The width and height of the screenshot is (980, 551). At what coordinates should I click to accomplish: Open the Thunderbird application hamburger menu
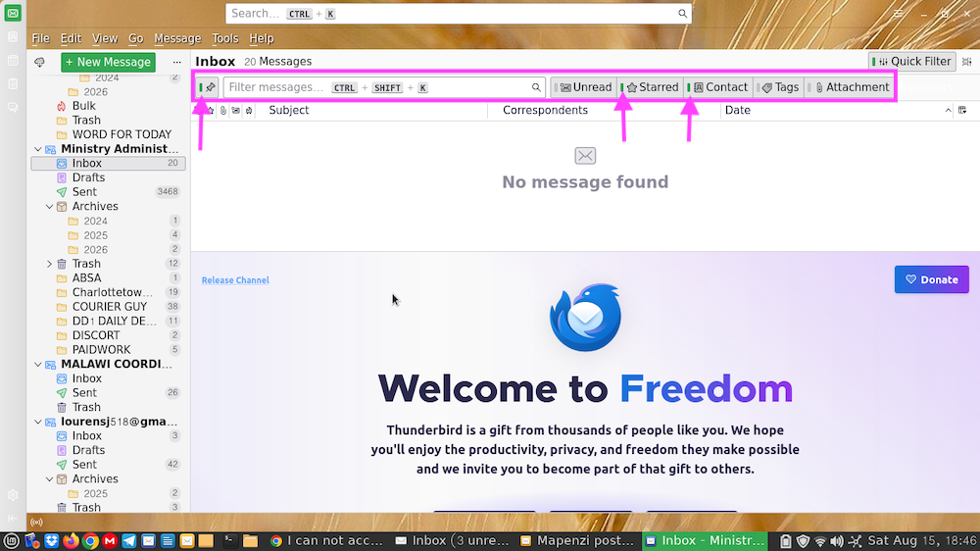898,13
